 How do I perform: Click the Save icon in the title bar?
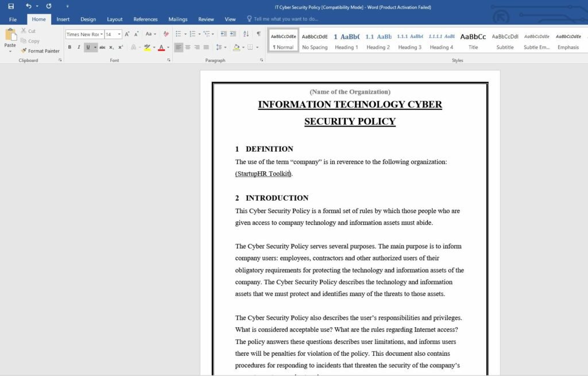(x=11, y=6)
